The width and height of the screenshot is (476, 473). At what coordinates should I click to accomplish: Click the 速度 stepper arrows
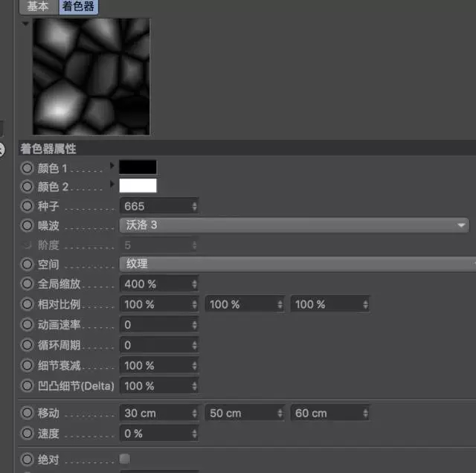pos(194,434)
